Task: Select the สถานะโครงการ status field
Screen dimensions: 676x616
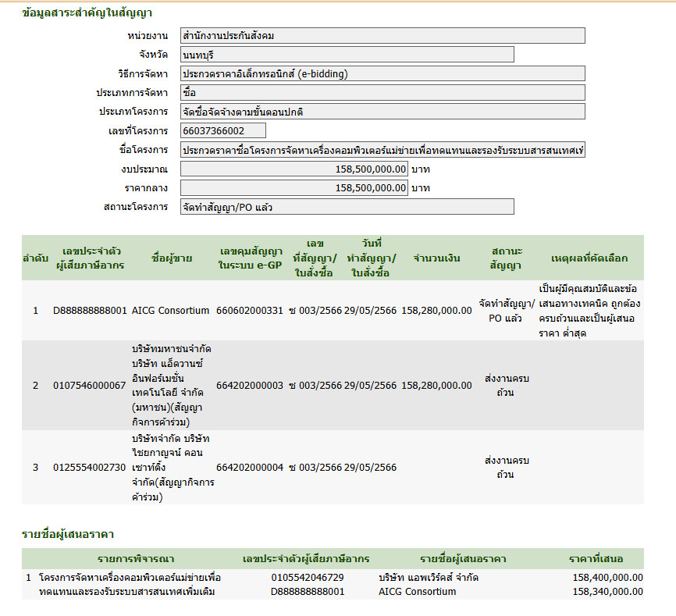Action: click(x=347, y=207)
